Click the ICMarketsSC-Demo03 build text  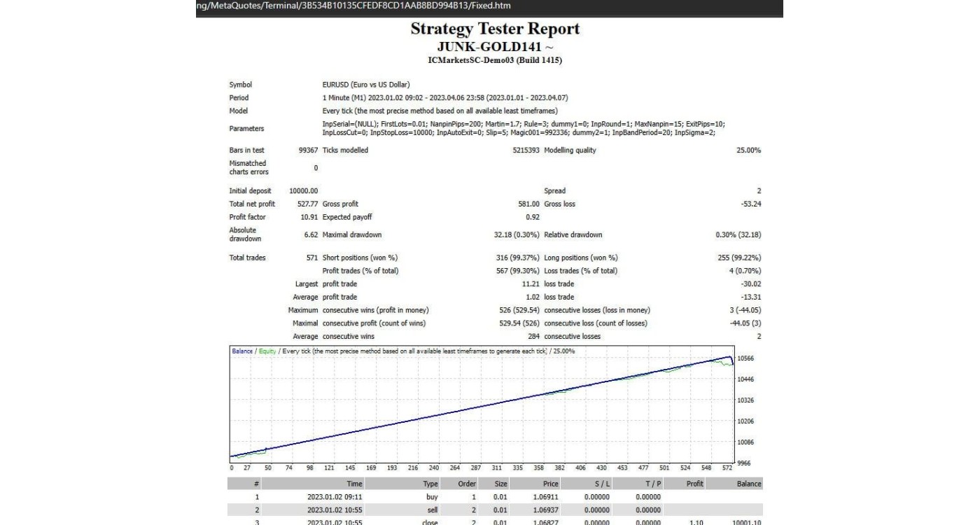495,60
